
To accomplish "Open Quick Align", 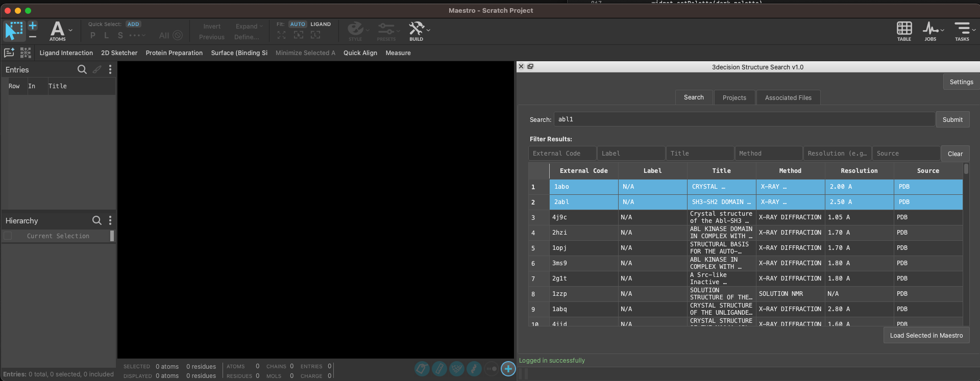I will coord(360,53).
